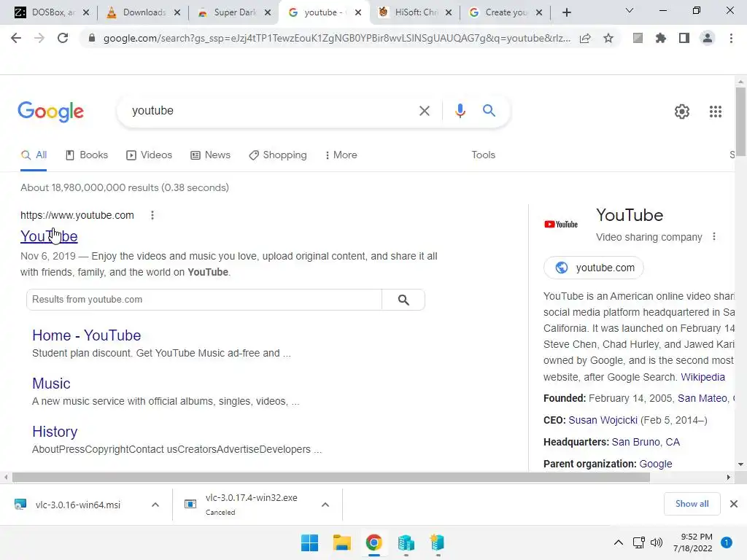Click the browser forward arrow
Image resolution: width=747 pixels, height=560 pixels.
[39, 38]
